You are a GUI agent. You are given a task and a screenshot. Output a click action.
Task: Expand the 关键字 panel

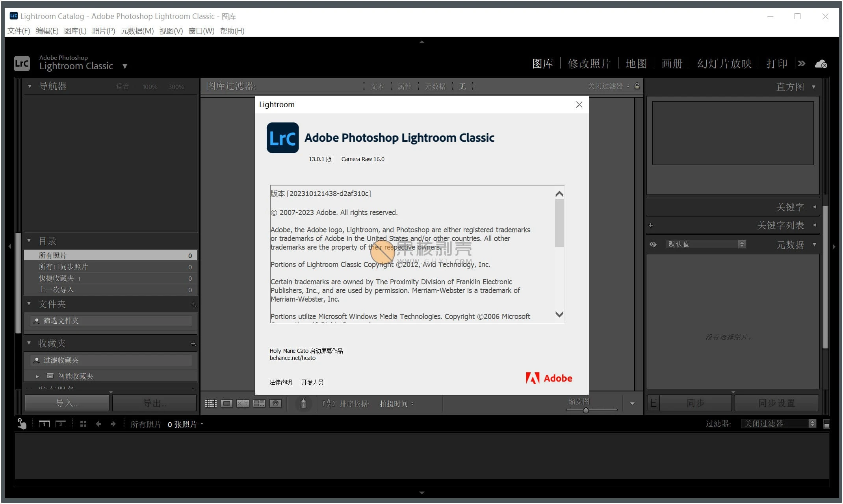(x=814, y=207)
